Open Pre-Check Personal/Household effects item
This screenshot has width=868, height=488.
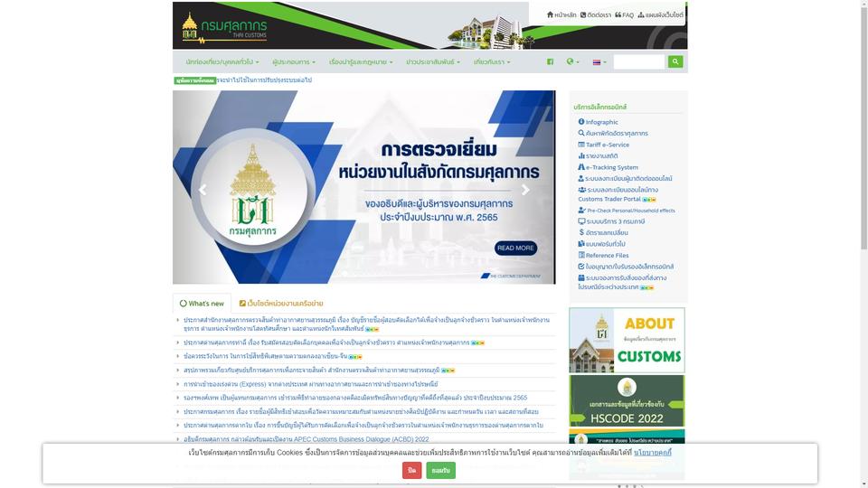click(627, 211)
